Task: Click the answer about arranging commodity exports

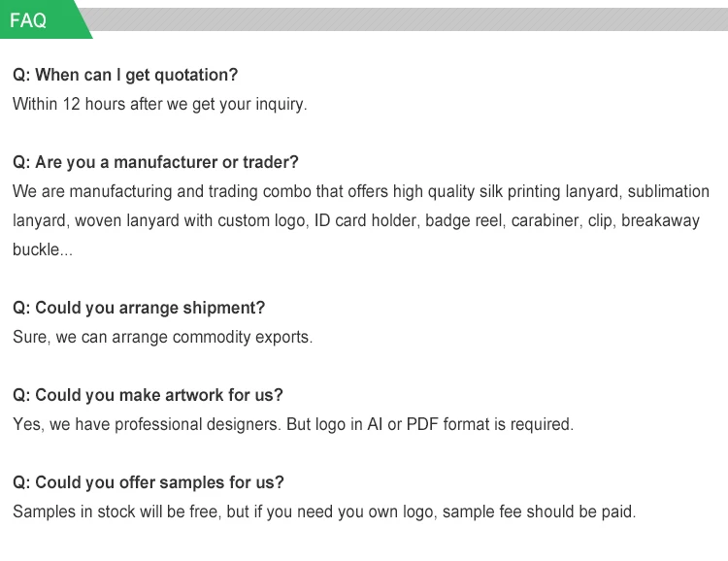Action: click(162, 337)
